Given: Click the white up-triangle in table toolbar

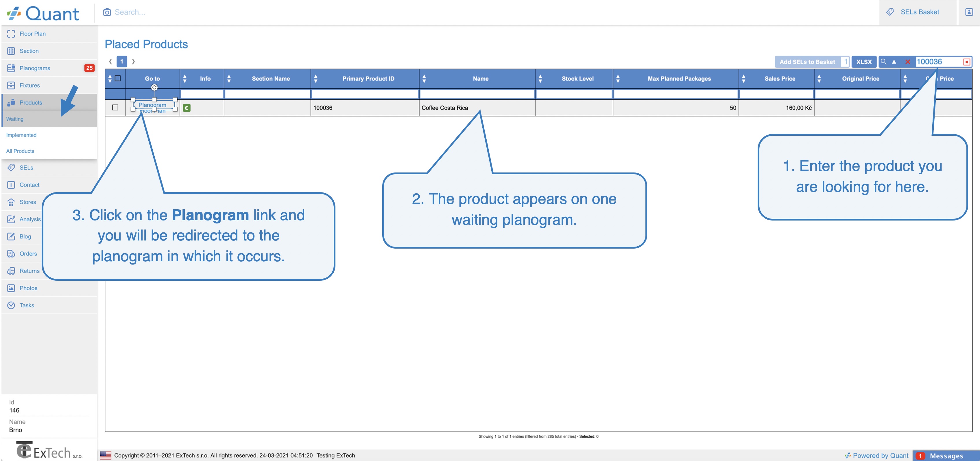Looking at the screenshot, I should [894, 62].
